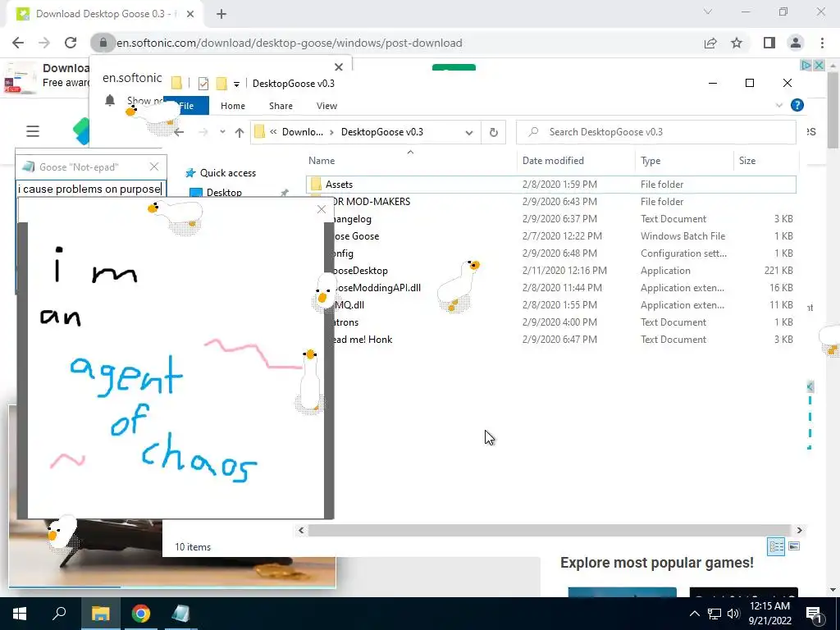Viewport: 840px width, 630px height.
Task: Open the File tab in Explorer
Action: (186, 106)
